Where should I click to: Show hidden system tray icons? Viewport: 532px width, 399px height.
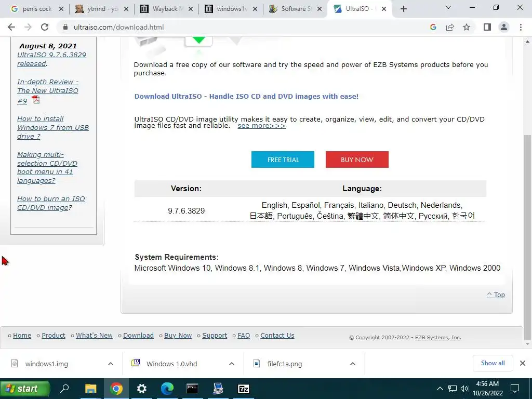point(440,389)
